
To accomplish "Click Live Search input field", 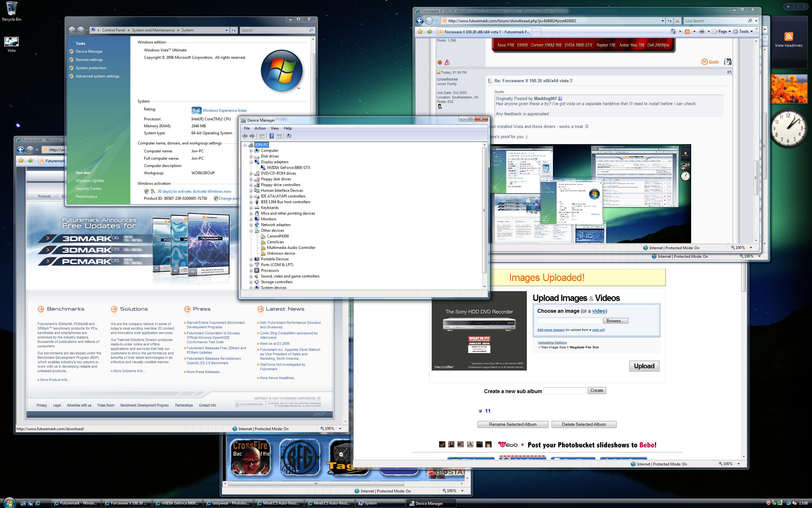I will (x=715, y=21).
